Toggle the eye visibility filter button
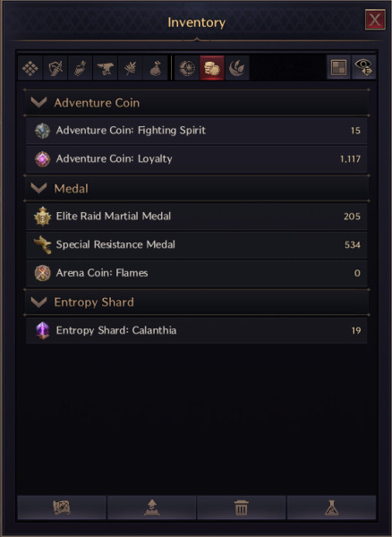This screenshot has width=392, height=537. 363,67
